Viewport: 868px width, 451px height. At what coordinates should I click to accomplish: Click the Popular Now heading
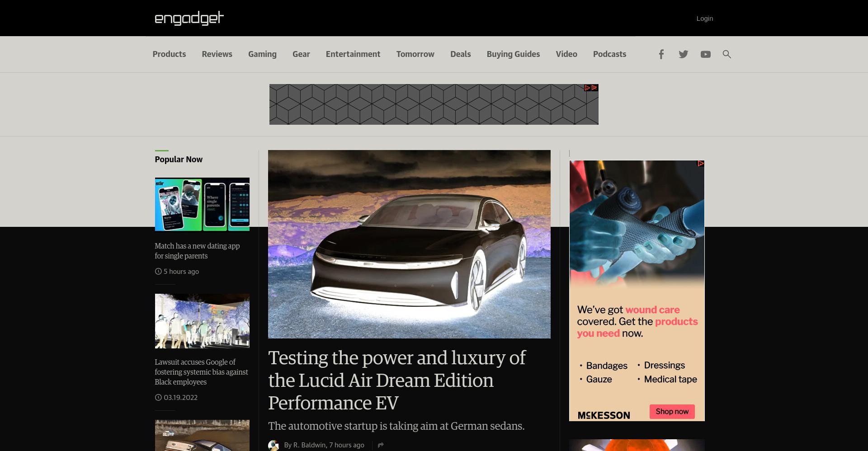click(179, 160)
